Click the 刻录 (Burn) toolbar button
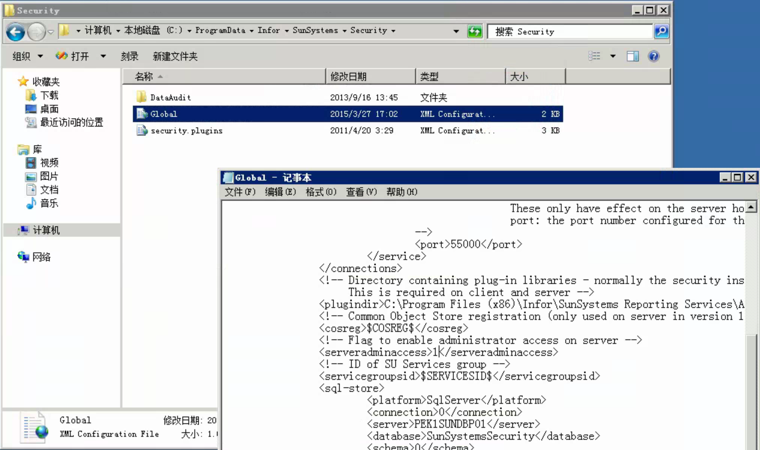 click(130, 57)
